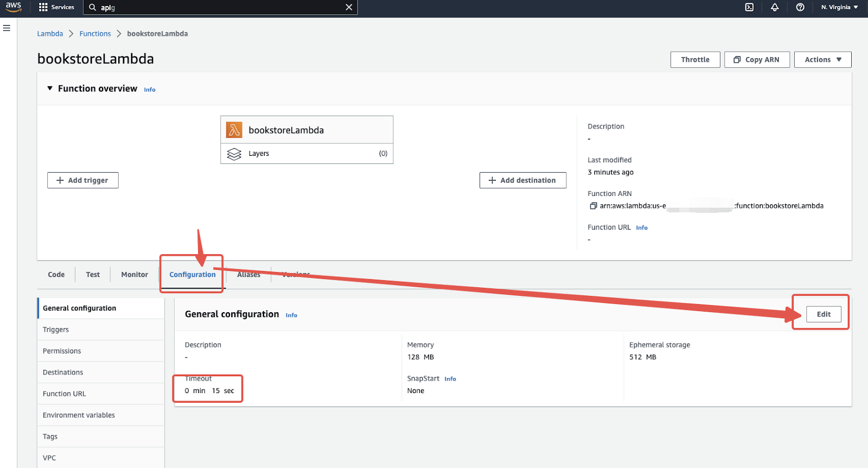
Task: Open the notifications bell
Action: [x=775, y=7]
